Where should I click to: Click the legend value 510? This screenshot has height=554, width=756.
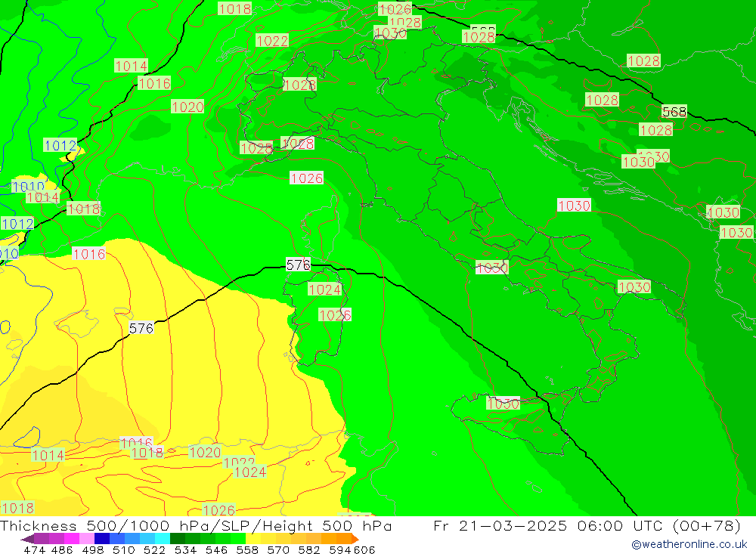pyautogui.click(x=123, y=549)
